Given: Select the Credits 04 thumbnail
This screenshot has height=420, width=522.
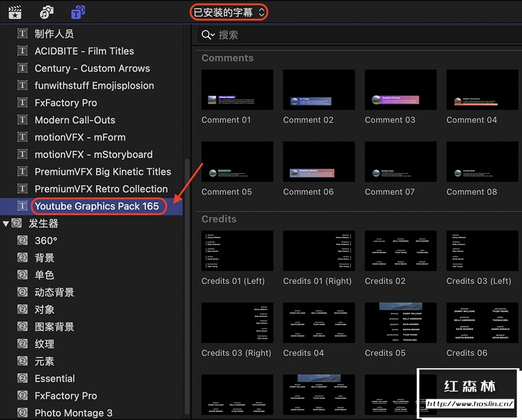Looking at the screenshot, I should click(x=319, y=323).
